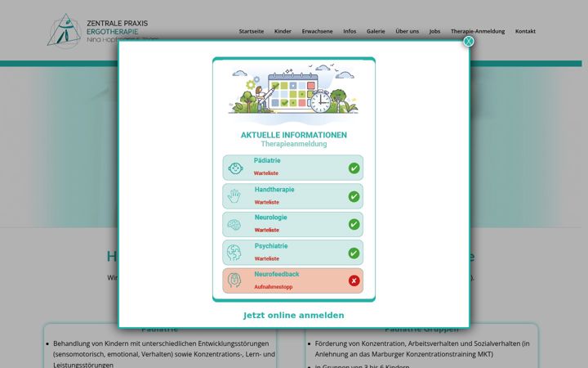Click the Marburger Konzentrationstraining MKT bullet text
588x368 pixels.
(422, 349)
